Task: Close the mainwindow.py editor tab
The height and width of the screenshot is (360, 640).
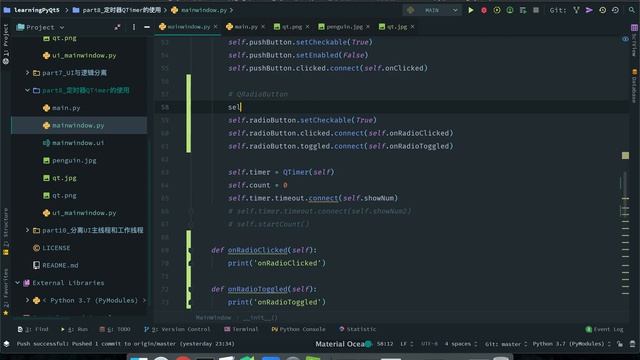Action: coord(216,27)
